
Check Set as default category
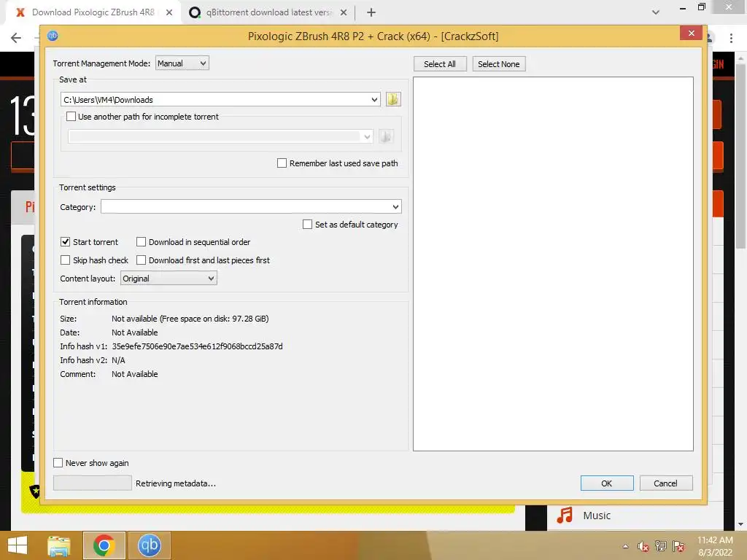point(307,224)
